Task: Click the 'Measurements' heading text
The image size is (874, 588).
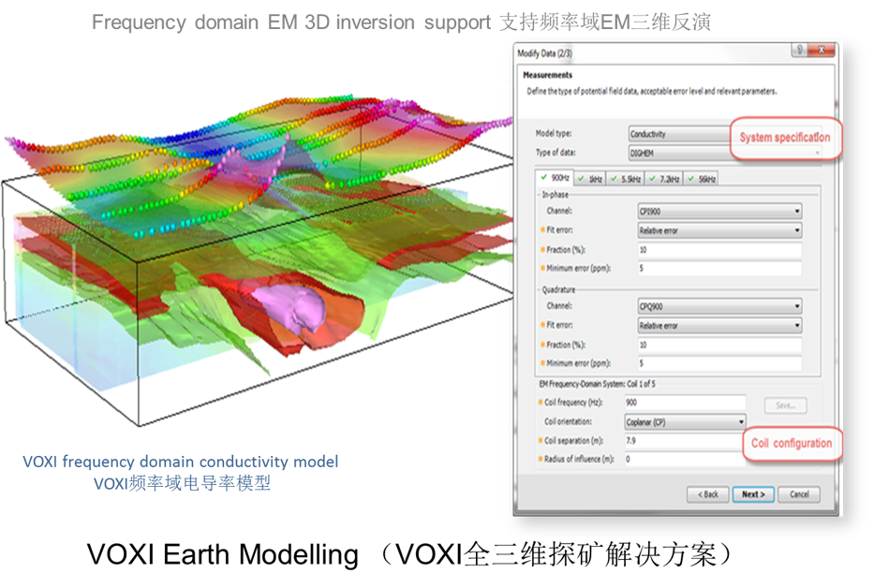Action: pos(547,75)
